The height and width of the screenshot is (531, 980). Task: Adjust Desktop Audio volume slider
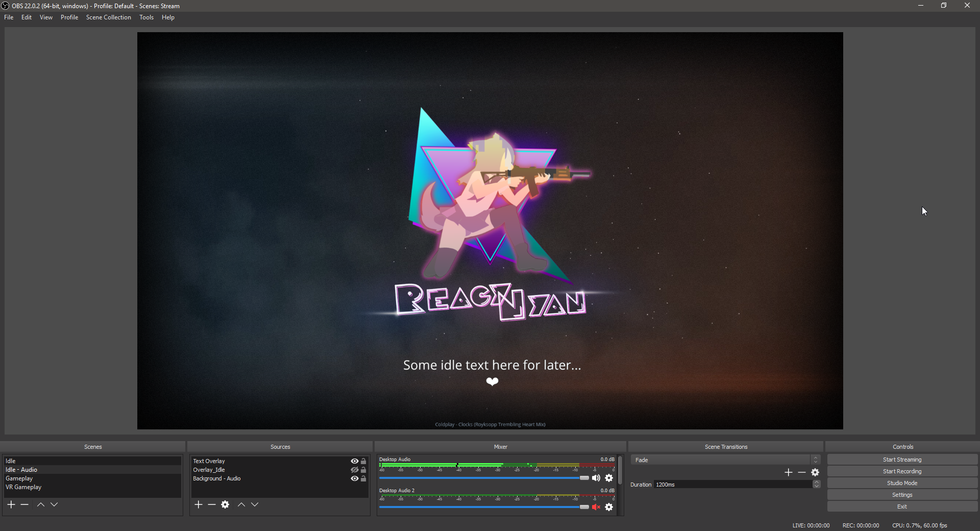coord(484,478)
